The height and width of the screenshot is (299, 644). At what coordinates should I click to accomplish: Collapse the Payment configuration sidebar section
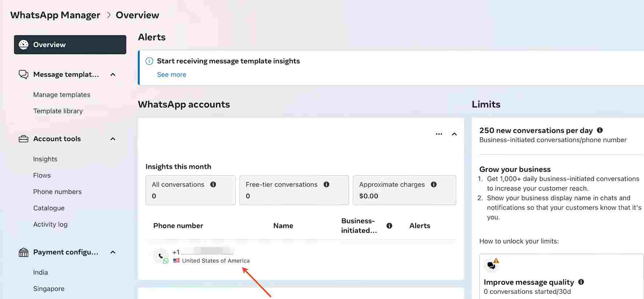[x=113, y=252]
